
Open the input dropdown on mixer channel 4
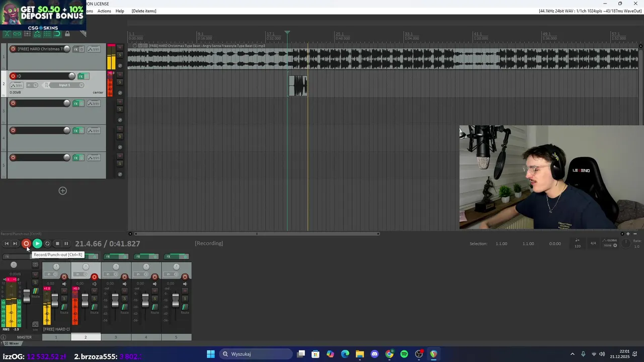click(x=141, y=274)
